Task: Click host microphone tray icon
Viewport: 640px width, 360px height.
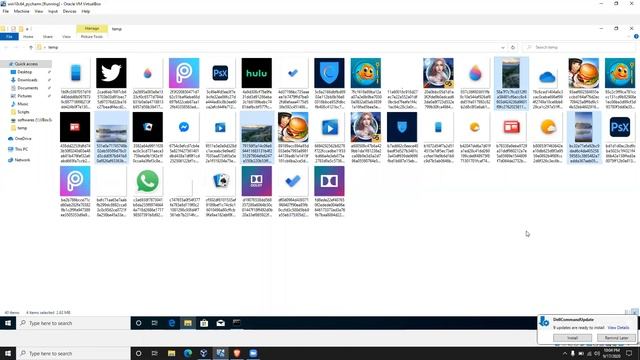Action: pyautogui.click(x=572, y=353)
